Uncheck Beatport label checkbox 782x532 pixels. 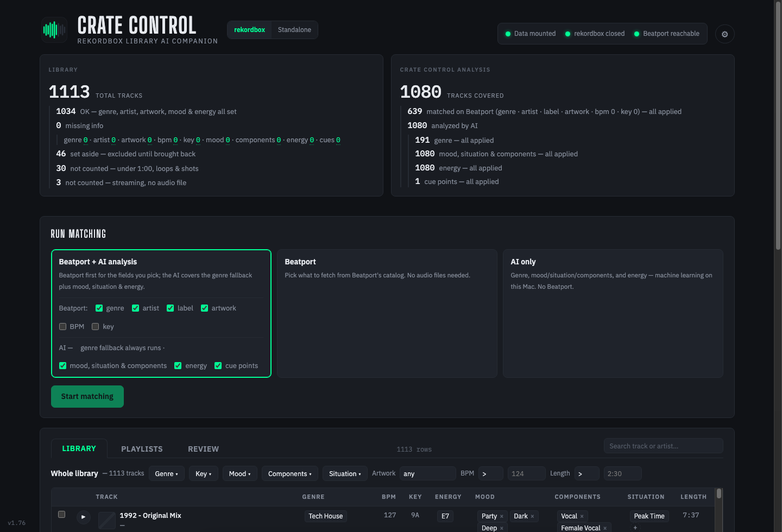(170, 308)
